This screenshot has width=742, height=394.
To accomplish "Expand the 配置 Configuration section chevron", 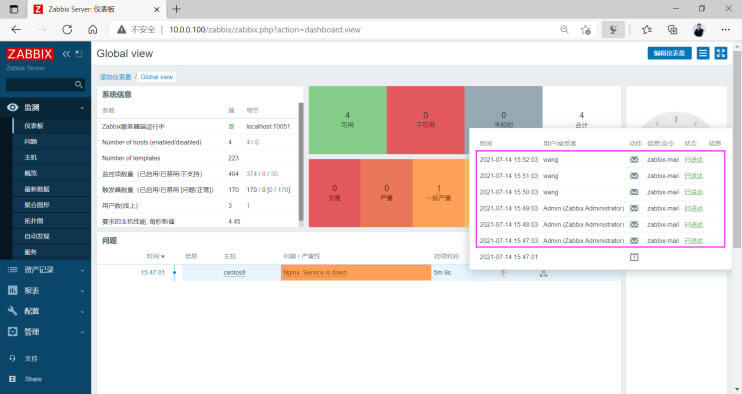I will (x=82, y=311).
